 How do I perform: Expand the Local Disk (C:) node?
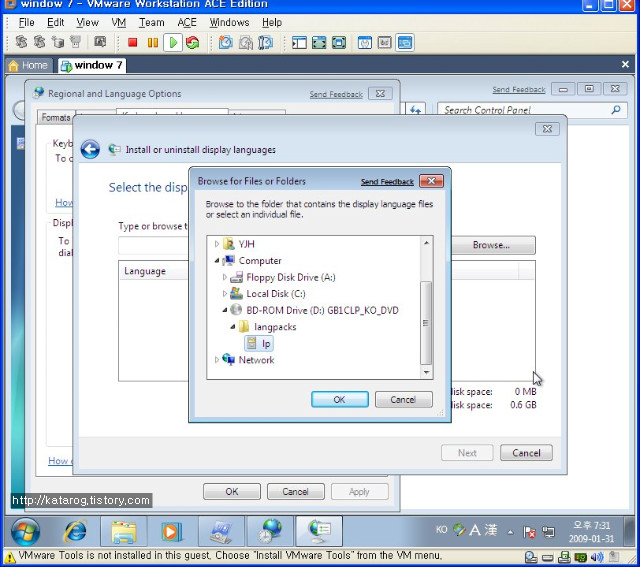coord(224,293)
